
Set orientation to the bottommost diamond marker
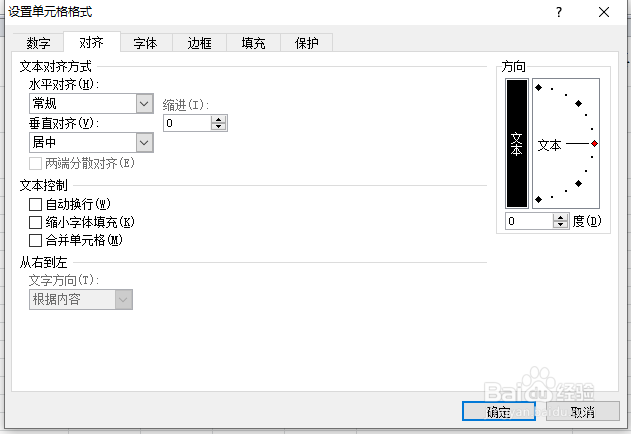coord(539,199)
